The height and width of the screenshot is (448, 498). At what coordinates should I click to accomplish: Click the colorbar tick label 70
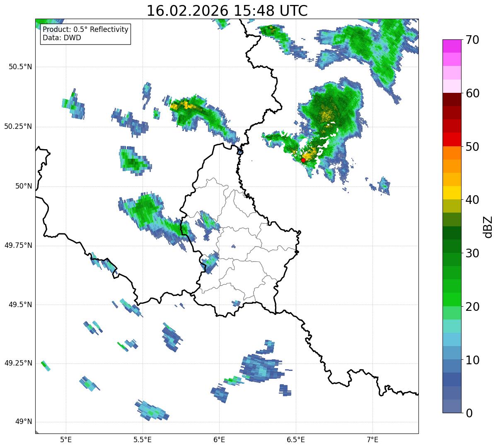coord(472,40)
